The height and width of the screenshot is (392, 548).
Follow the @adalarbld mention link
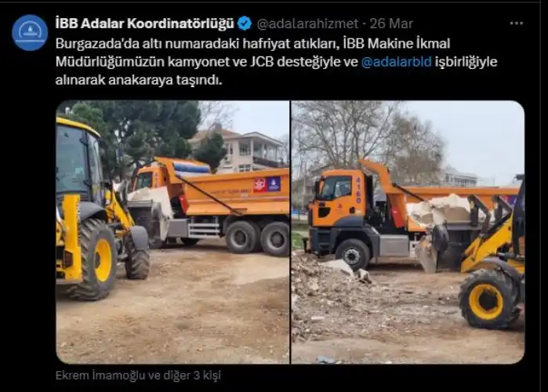click(397, 62)
